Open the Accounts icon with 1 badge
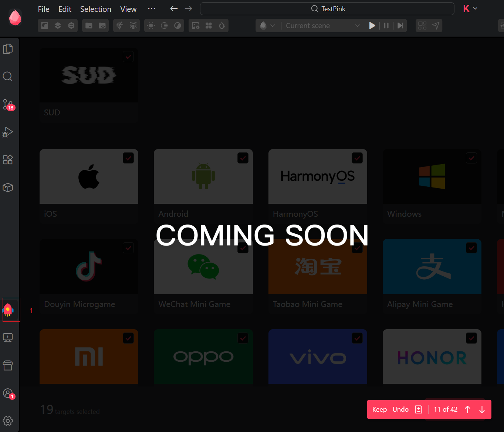Image resolution: width=504 pixels, height=432 pixels. click(x=8, y=394)
